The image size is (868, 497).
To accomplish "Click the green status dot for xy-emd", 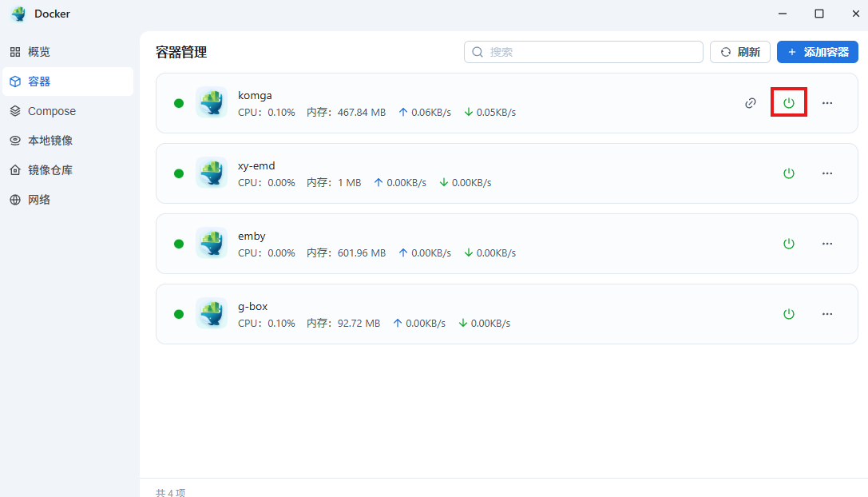I will click(179, 173).
